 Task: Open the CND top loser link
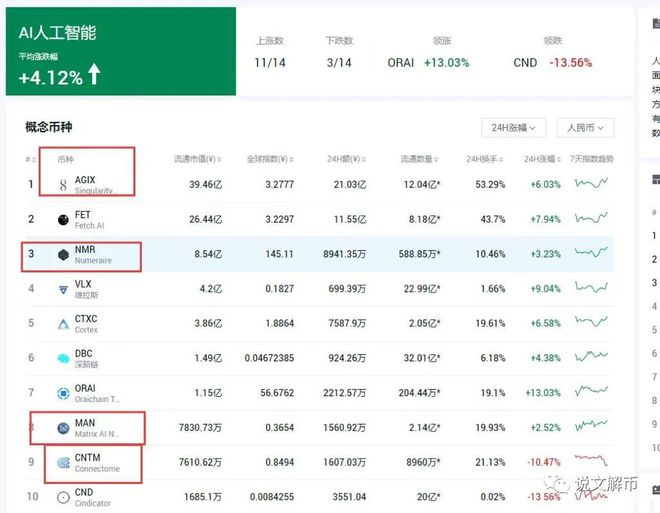[525, 63]
